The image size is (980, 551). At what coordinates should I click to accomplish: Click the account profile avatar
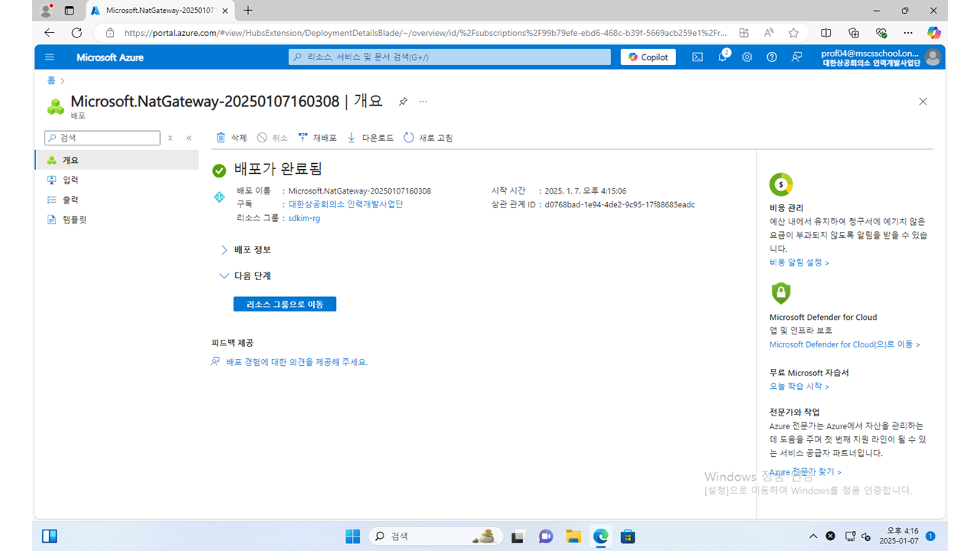click(933, 57)
